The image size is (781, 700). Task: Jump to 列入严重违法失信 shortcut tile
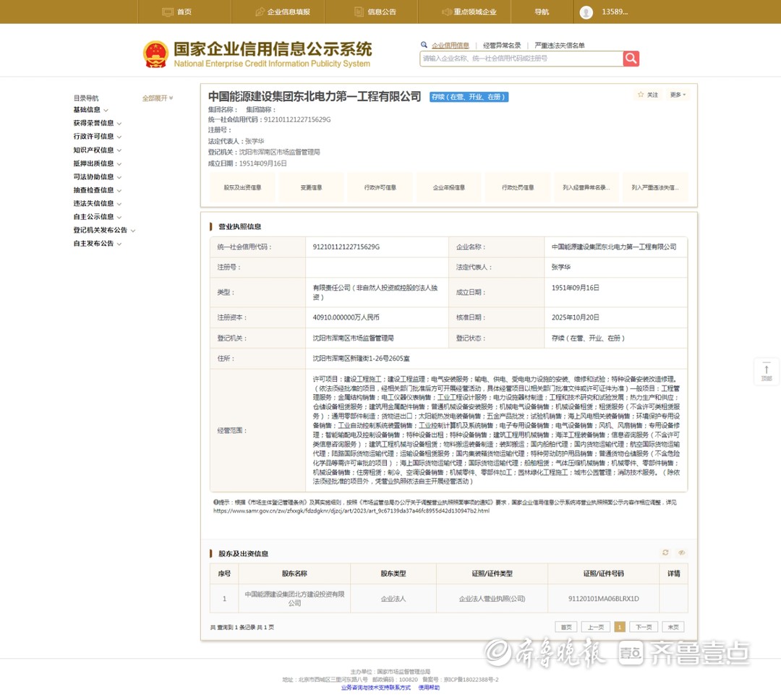655,187
